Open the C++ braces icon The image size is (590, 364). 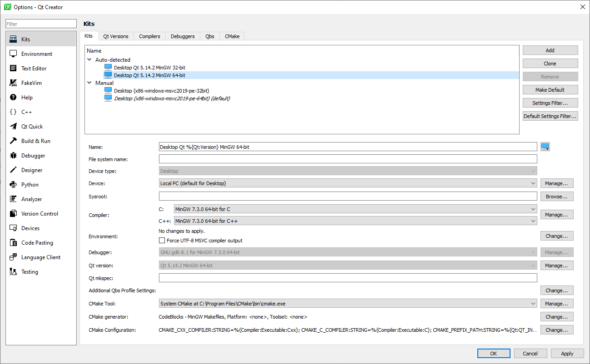pyautogui.click(x=13, y=112)
